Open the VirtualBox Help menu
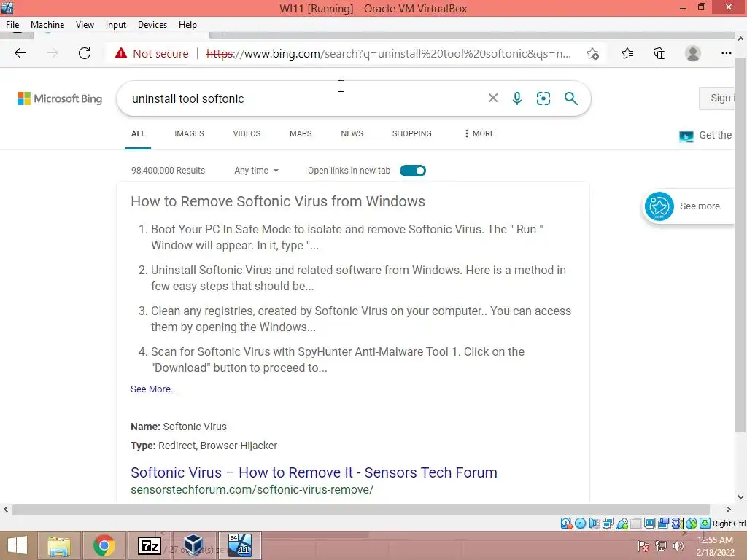The height and width of the screenshot is (560, 747). (x=187, y=25)
